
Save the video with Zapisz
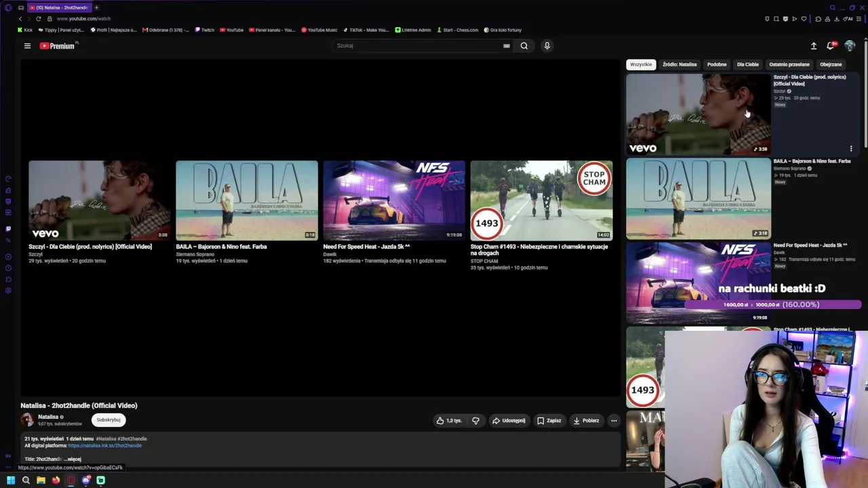[549, 421]
